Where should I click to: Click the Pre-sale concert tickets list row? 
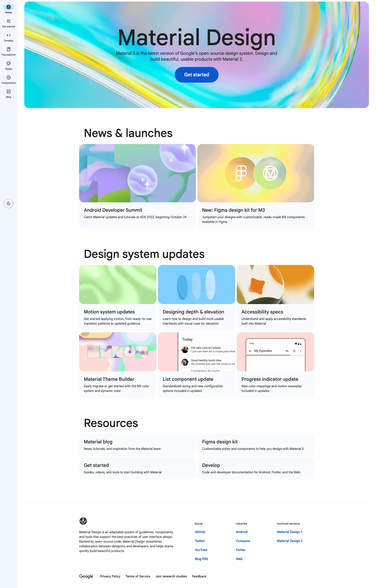207,349
